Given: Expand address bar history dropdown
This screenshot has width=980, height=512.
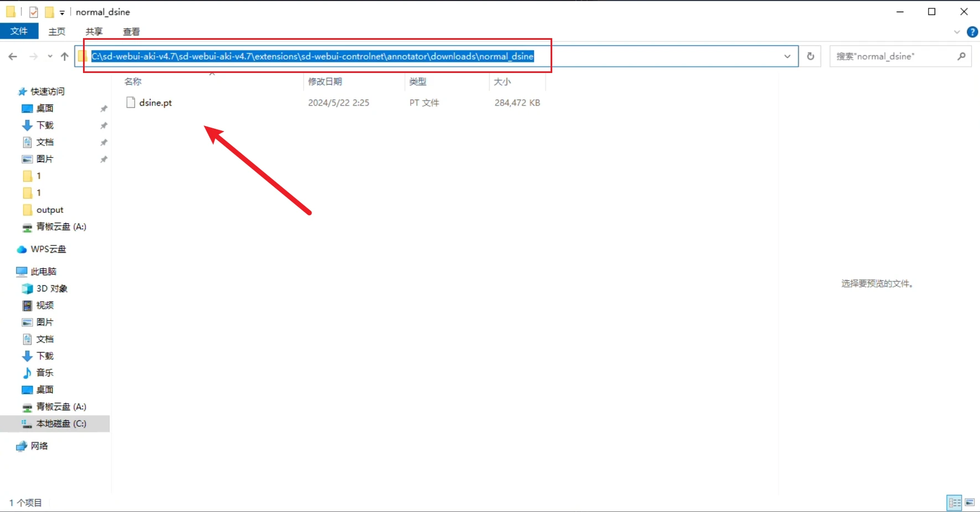Looking at the screenshot, I should tap(787, 56).
